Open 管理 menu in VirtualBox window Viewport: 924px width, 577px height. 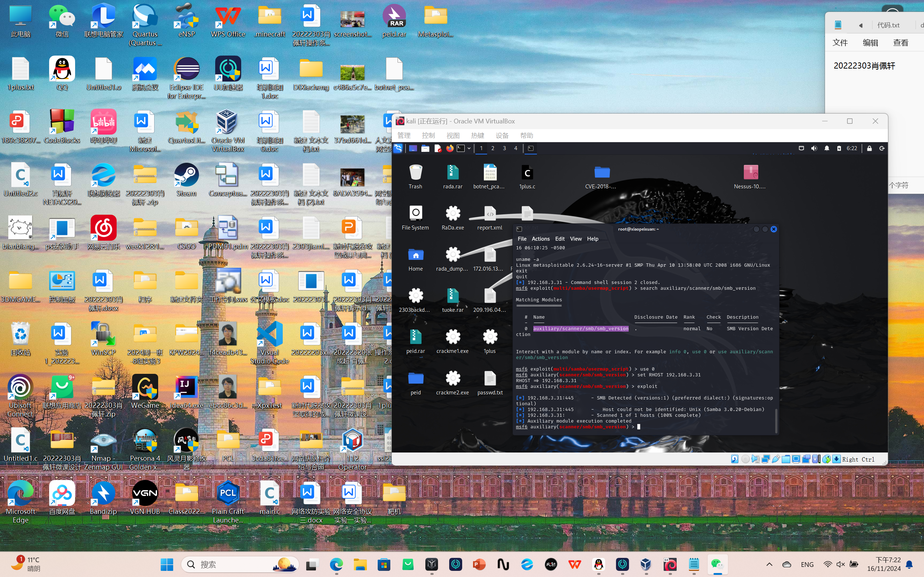tap(404, 135)
